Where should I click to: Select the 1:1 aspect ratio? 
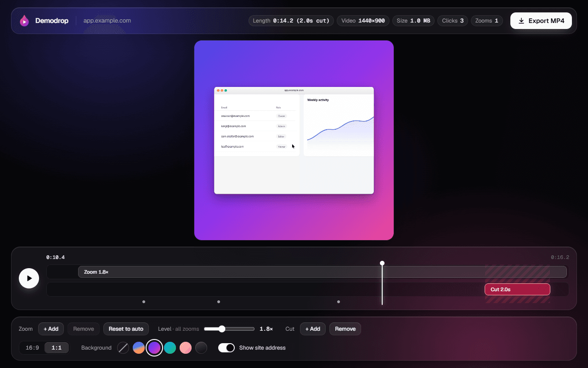(x=57, y=348)
